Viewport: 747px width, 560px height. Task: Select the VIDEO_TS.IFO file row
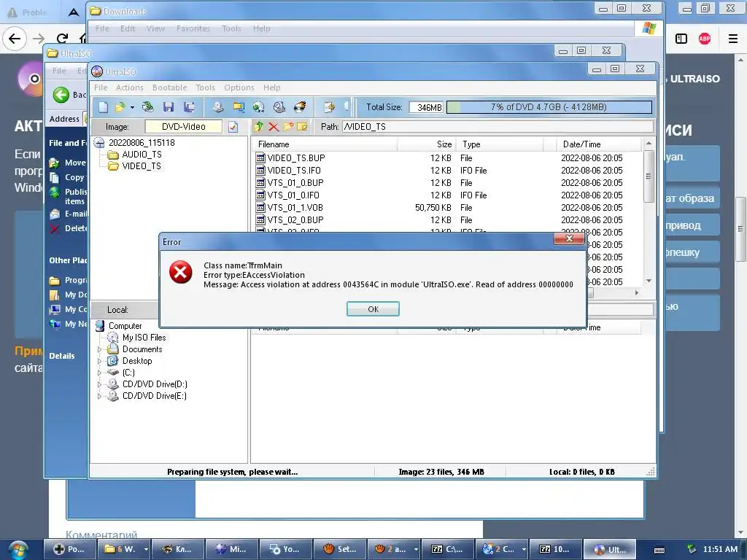(x=448, y=171)
